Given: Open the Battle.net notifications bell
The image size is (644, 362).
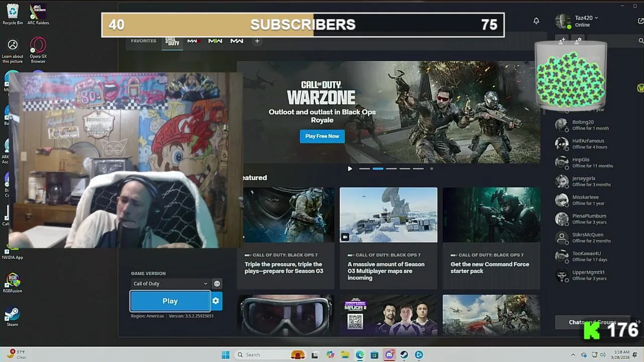Looking at the screenshot, I should tap(536, 21).
